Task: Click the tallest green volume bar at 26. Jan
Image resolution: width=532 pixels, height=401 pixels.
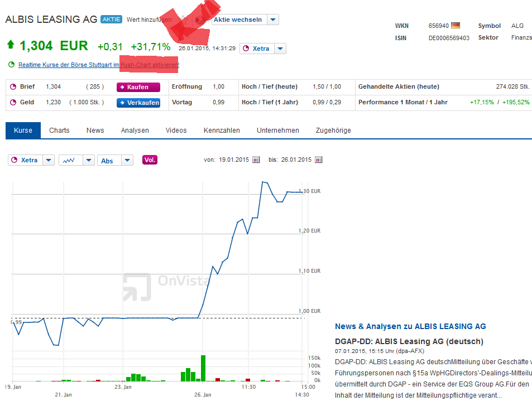Action: (203, 368)
